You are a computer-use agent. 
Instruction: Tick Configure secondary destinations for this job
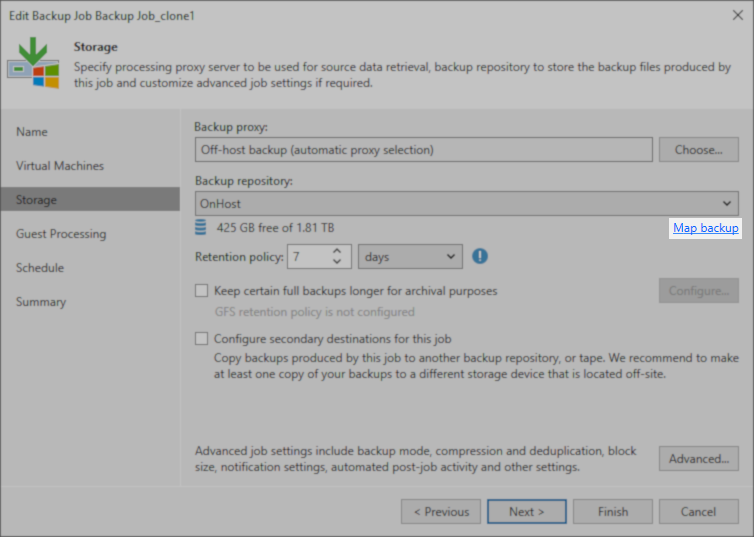[x=201, y=338]
